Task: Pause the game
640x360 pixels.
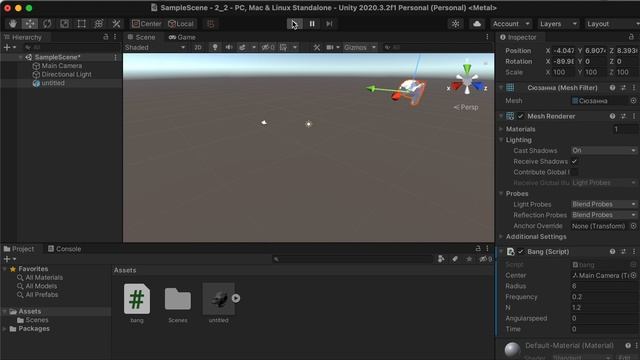Action: [312, 24]
